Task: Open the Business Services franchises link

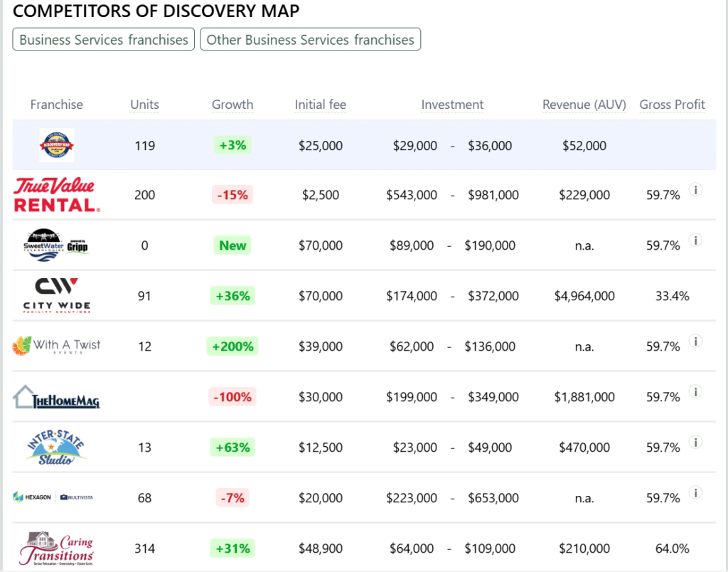Action: point(104,40)
